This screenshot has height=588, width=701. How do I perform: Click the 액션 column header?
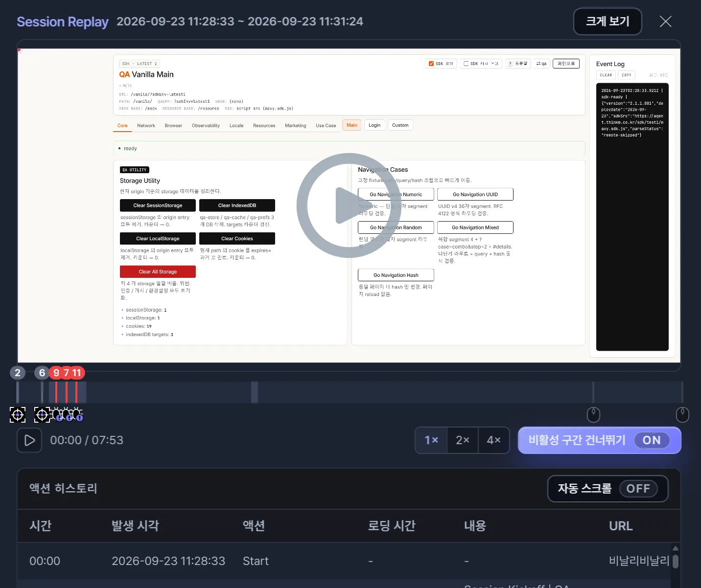(254, 526)
